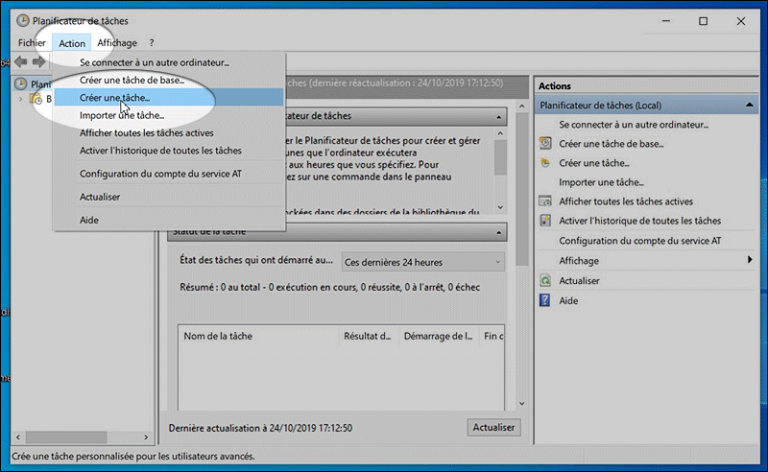The width and height of the screenshot is (768, 472).
Task: Click 'Configuration du compte du service AT' in Actions pane
Action: (x=640, y=241)
